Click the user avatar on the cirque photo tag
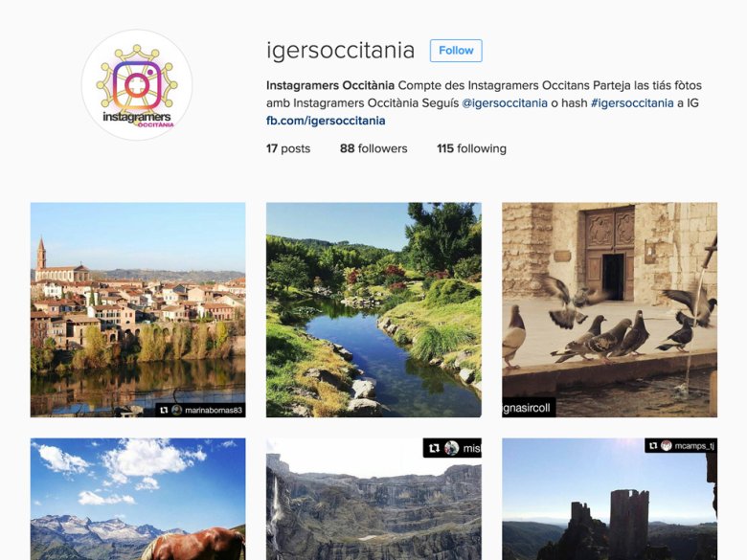 pos(452,448)
